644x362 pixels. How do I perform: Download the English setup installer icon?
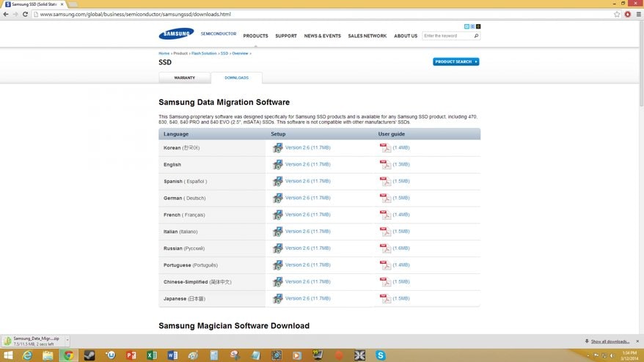(278, 165)
